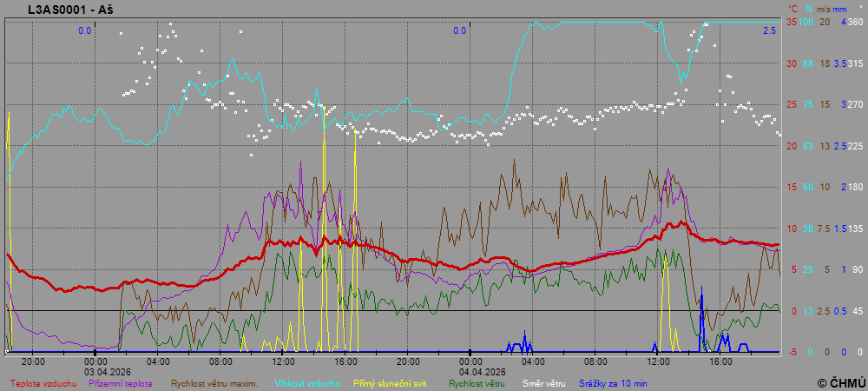Select the red Teplota vzduchu legend label
This screenshot has width=868, height=391.
(x=43, y=383)
